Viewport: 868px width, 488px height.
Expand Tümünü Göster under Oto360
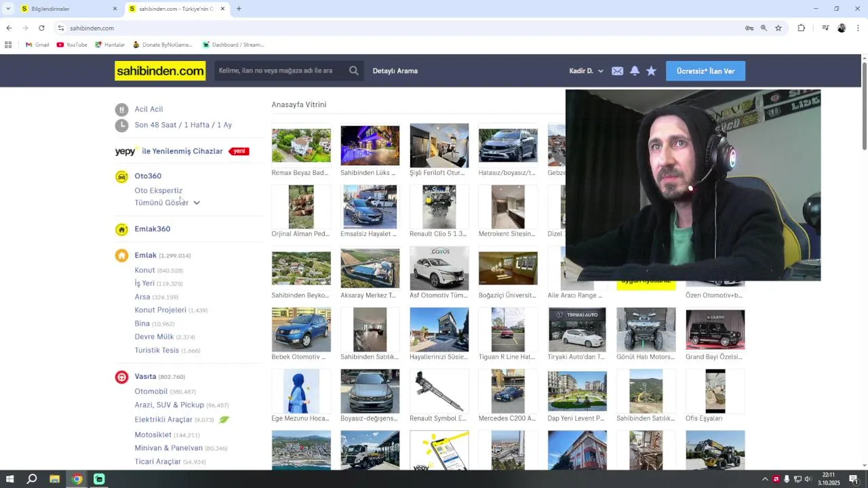point(167,203)
